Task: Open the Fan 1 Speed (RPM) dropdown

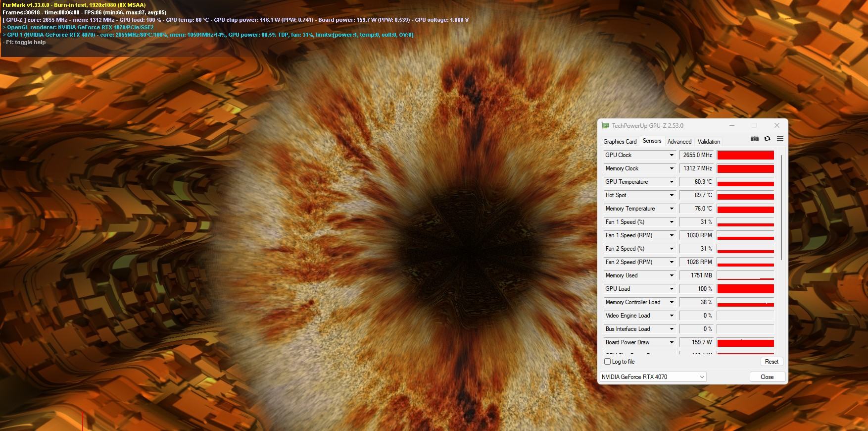Action: (672, 235)
